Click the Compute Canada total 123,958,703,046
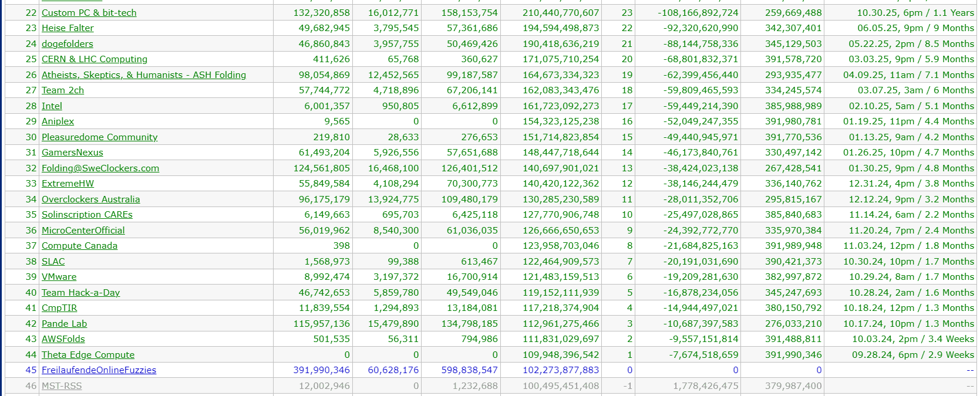980x396 pixels. [561, 246]
